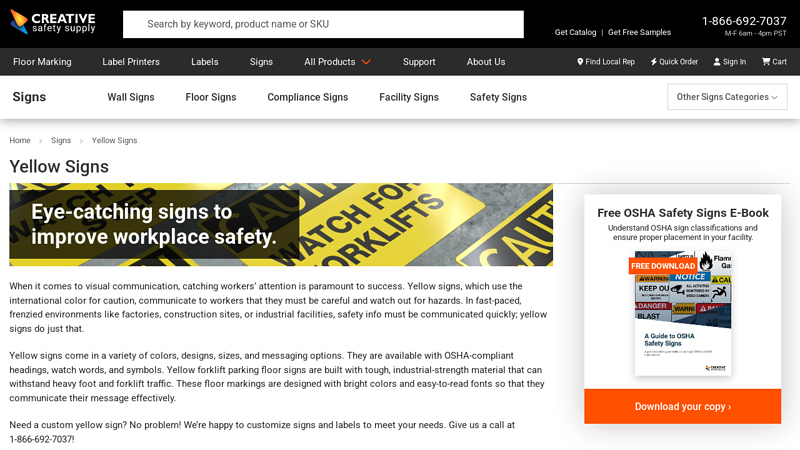Click the Home breadcrumb link
The width and height of the screenshot is (800, 450).
20,140
